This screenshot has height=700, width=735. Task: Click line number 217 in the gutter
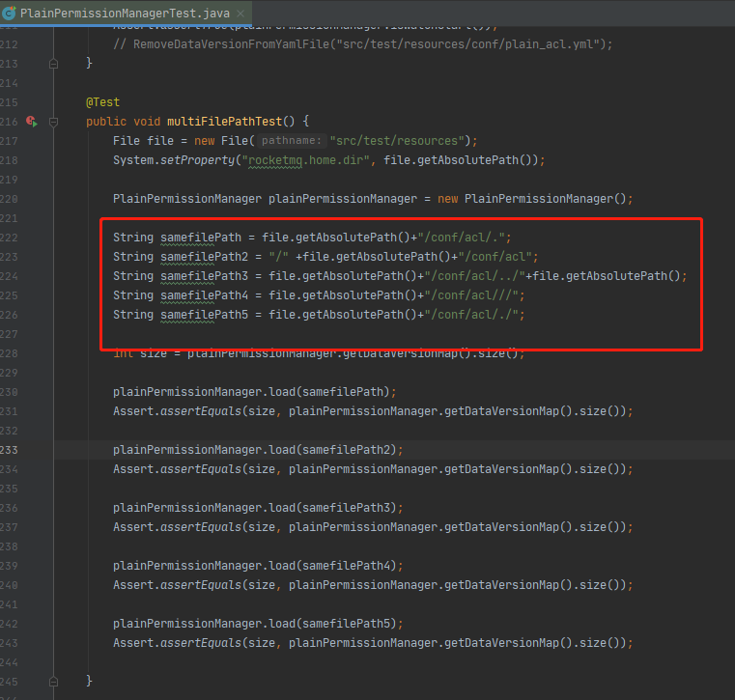[x=9, y=141]
